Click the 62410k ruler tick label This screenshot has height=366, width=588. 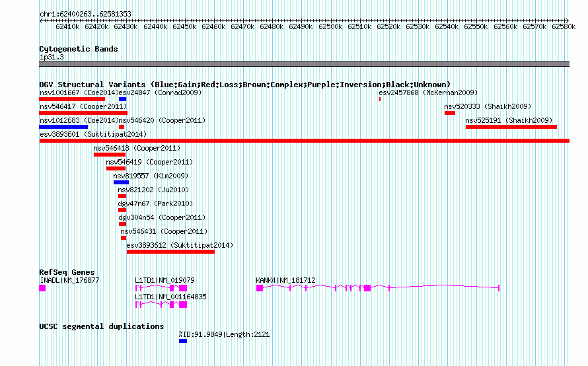[x=67, y=27]
